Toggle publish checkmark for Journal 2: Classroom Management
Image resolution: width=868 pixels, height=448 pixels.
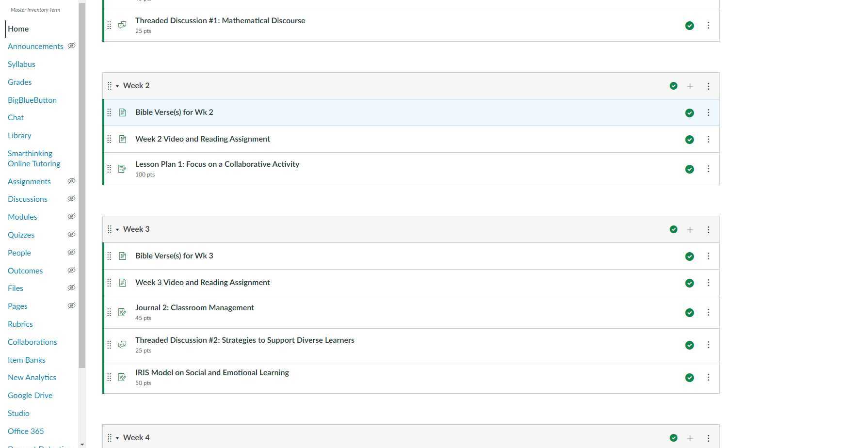[x=690, y=313]
